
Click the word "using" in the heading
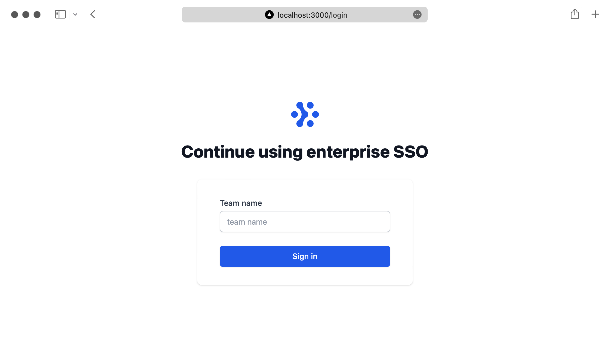click(x=280, y=152)
